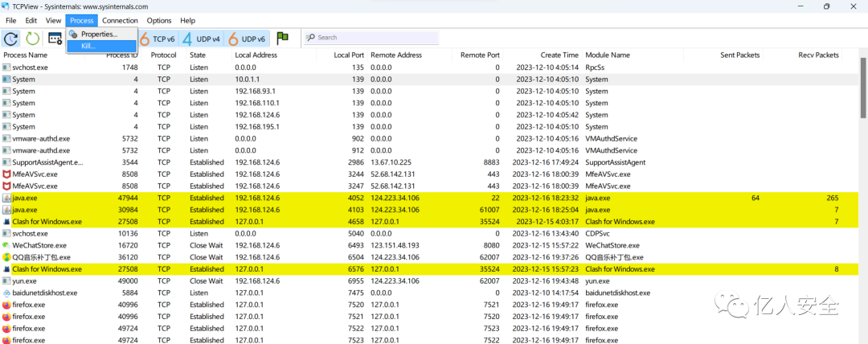Viewport: 868px width, 344px height.
Task: Open the Edit menu
Action: click(x=31, y=21)
